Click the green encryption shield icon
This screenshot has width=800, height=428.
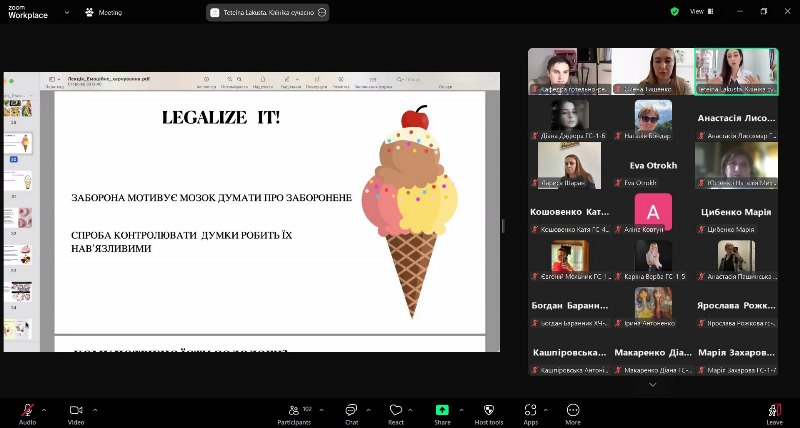tap(674, 12)
